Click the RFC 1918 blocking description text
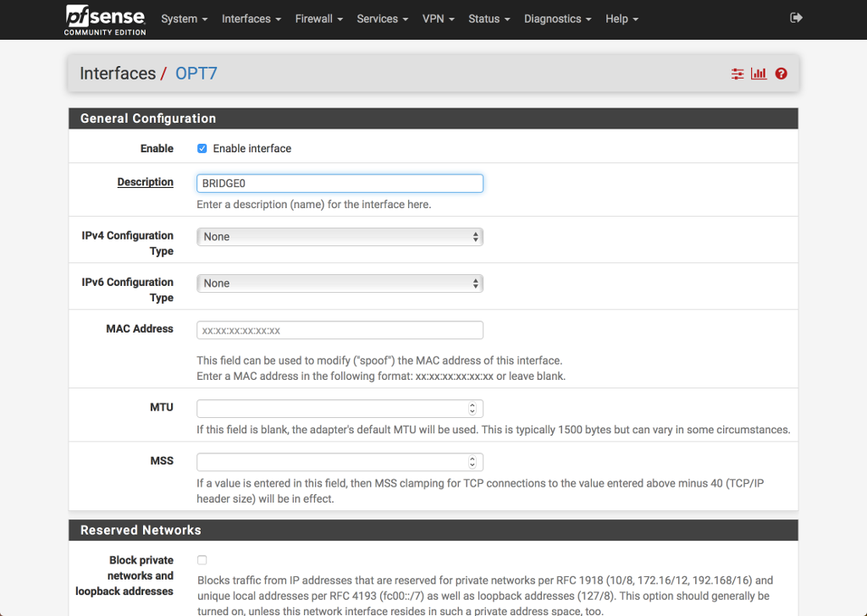Screen dimensions: 867x616 point(484,596)
